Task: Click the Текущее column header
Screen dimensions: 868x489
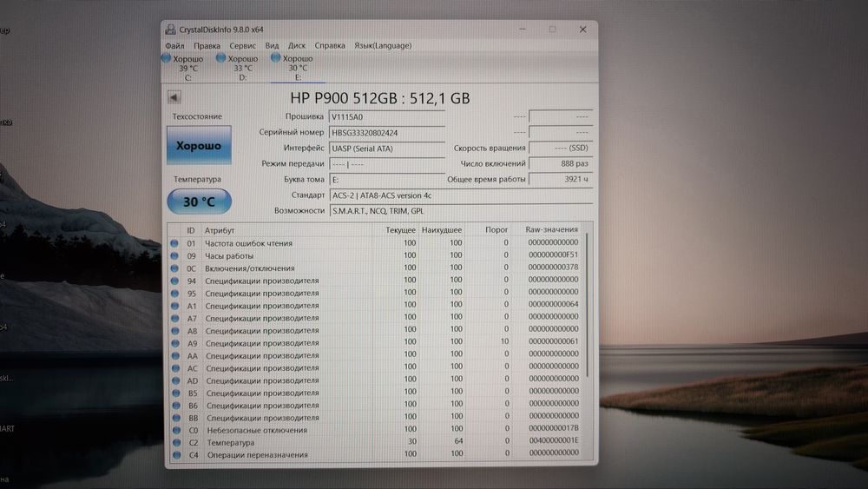Action: (400, 230)
